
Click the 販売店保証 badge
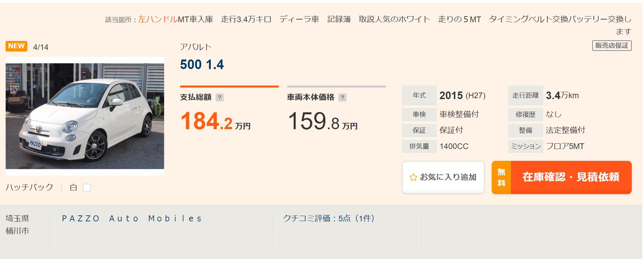(x=612, y=46)
